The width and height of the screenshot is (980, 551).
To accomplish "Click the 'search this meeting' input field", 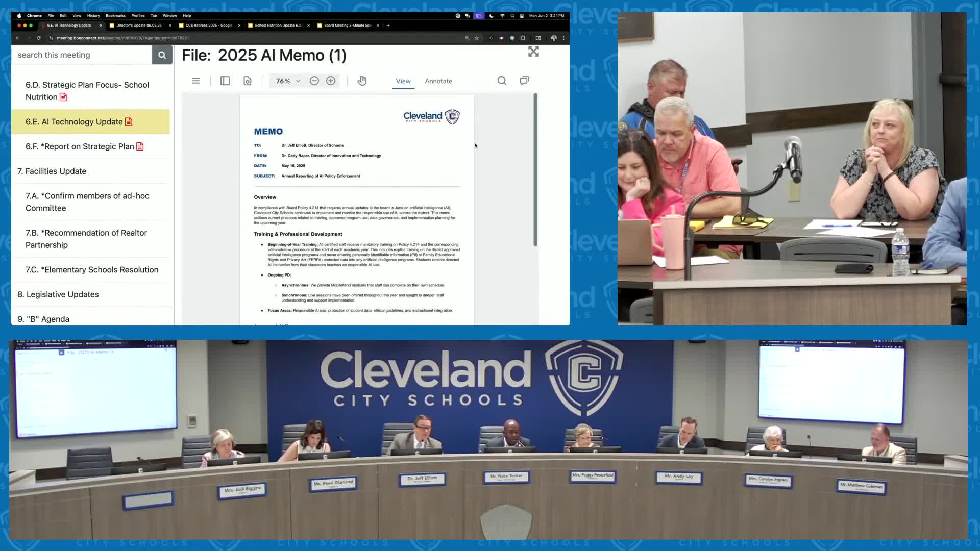I will [x=82, y=55].
